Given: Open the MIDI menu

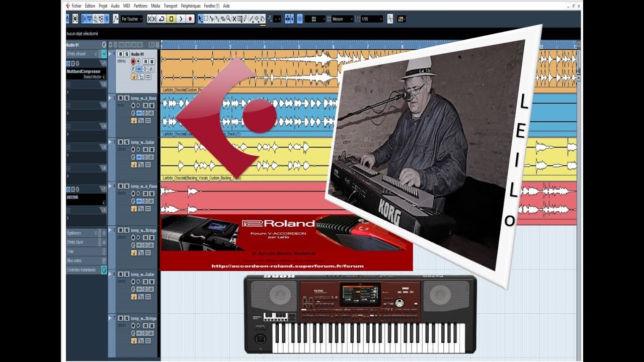Looking at the screenshot, I should click(127, 6).
